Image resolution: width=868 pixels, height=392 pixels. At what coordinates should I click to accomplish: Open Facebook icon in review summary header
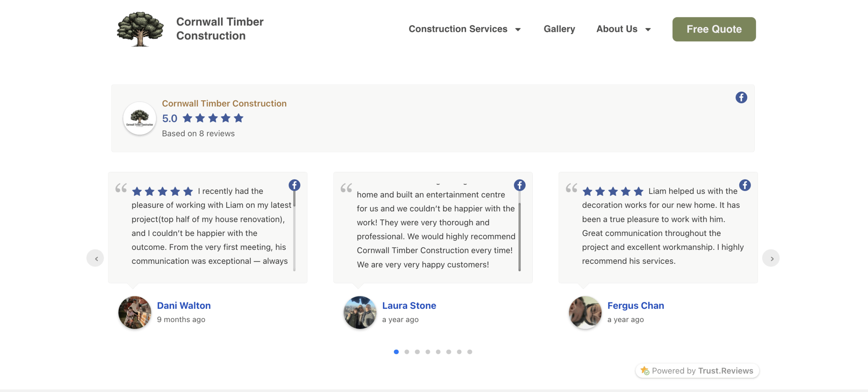(x=741, y=98)
